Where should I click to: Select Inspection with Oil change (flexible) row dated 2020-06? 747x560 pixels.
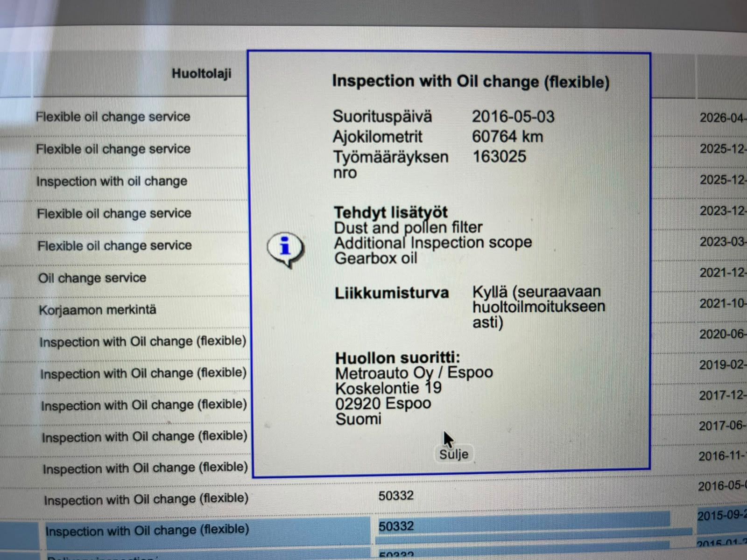142,342
